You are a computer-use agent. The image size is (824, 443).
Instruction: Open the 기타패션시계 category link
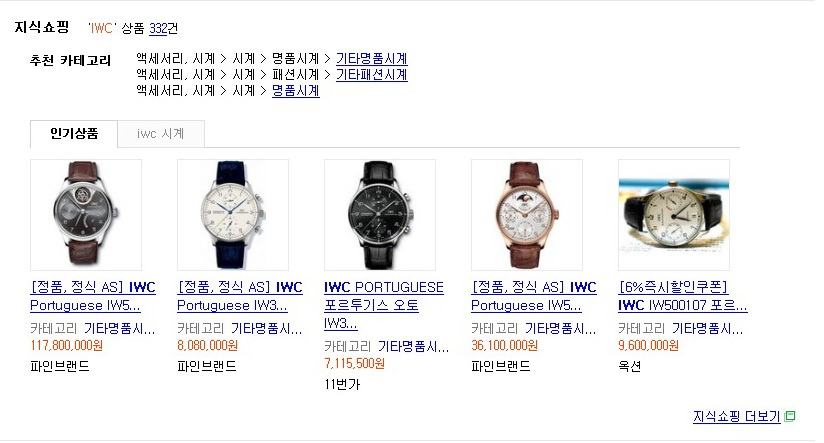[x=372, y=75]
